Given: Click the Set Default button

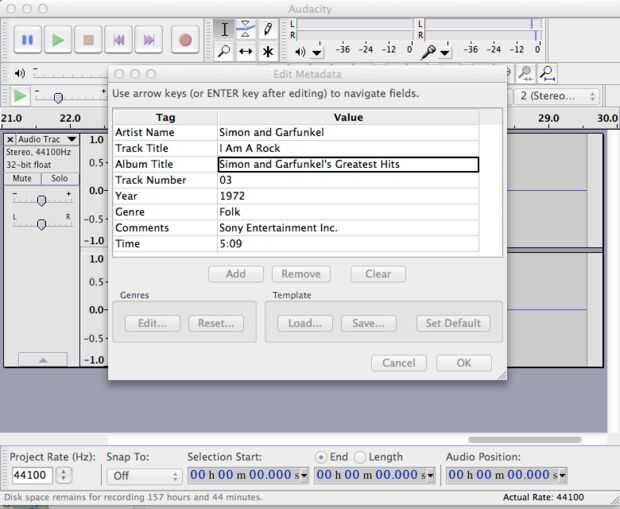Looking at the screenshot, I should click(x=453, y=323).
